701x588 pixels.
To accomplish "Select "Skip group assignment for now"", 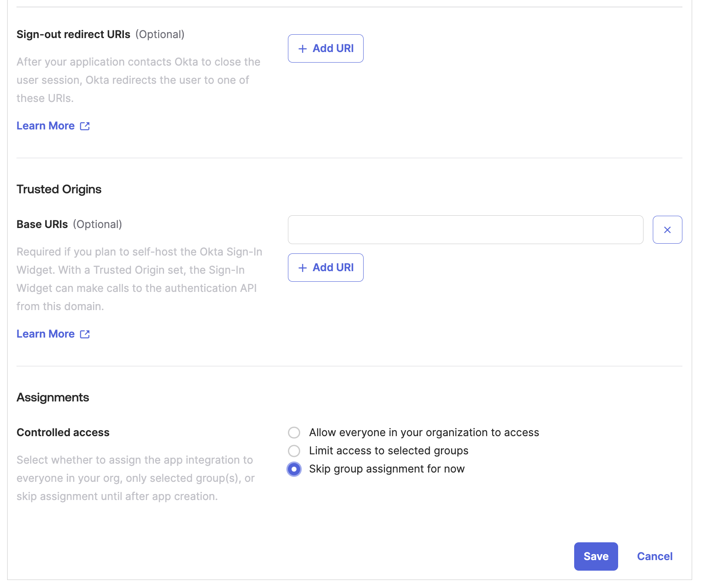I will tap(294, 469).
